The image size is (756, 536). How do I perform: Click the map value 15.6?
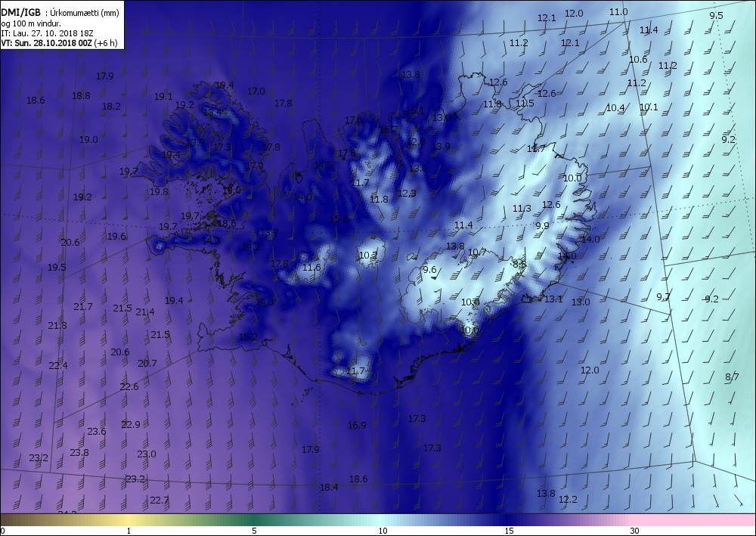339,218
